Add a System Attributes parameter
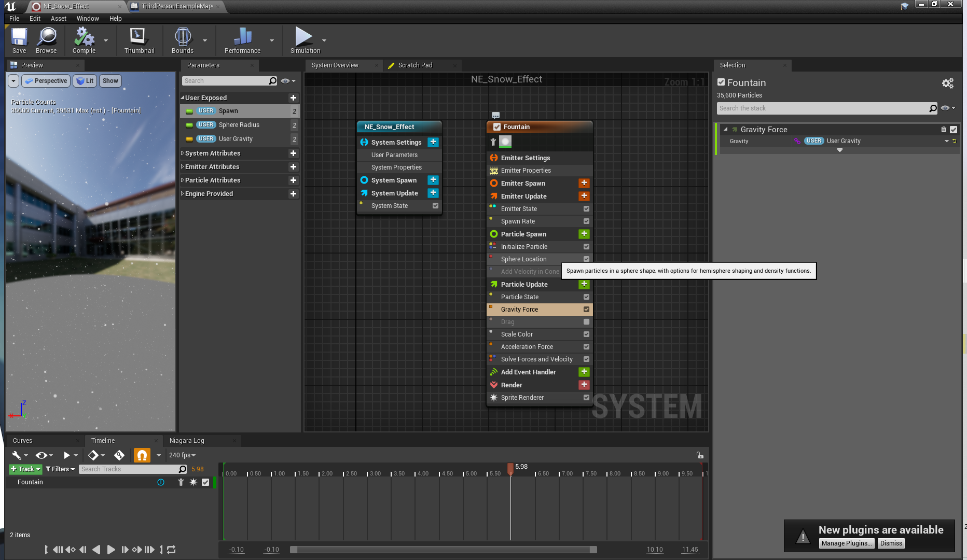This screenshot has height=560, width=967. click(293, 153)
